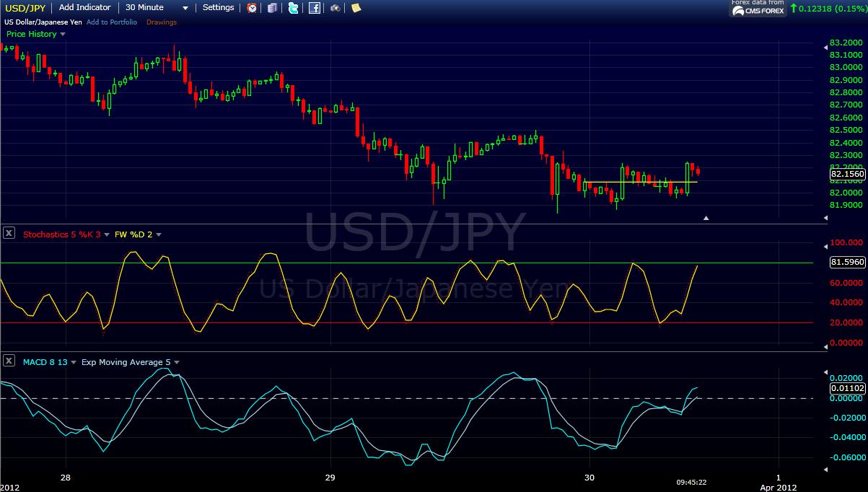Open the FW %D 2 dropdown arrow
The height and width of the screenshot is (492, 868).
[x=159, y=234]
